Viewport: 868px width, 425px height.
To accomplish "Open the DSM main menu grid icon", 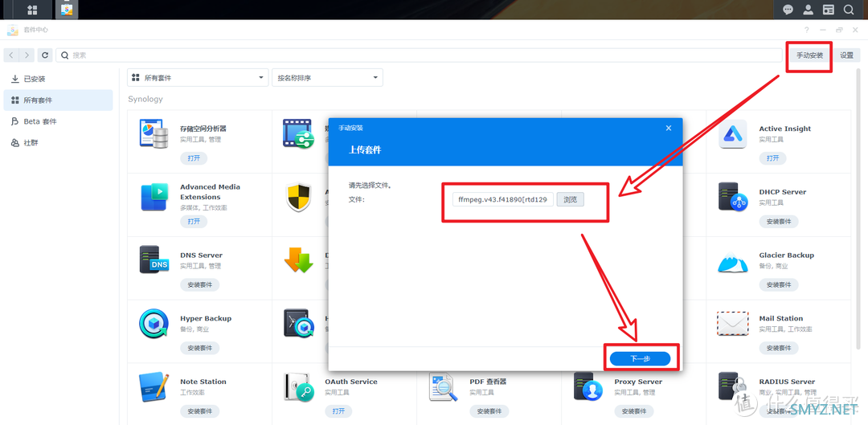I will 33,10.
